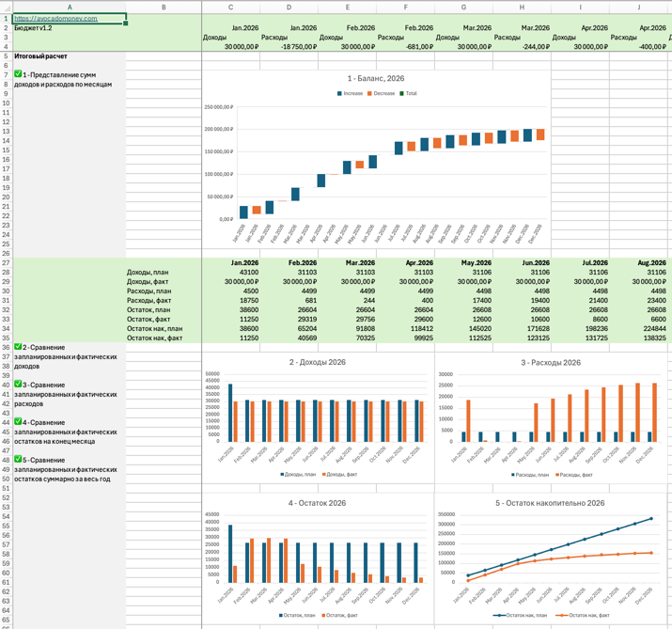
Task: Click the green checkmark beside item 4
Action: point(18,422)
